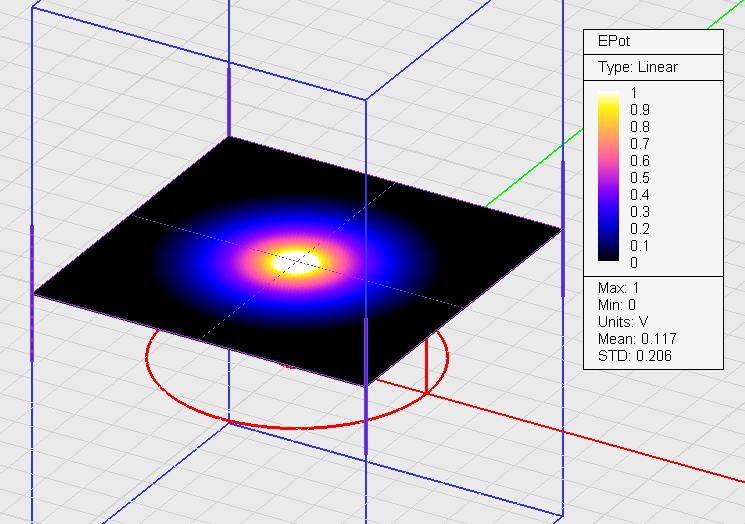Click the color gradient bar in legend
Screen dimensions: 745x524
[610, 178]
